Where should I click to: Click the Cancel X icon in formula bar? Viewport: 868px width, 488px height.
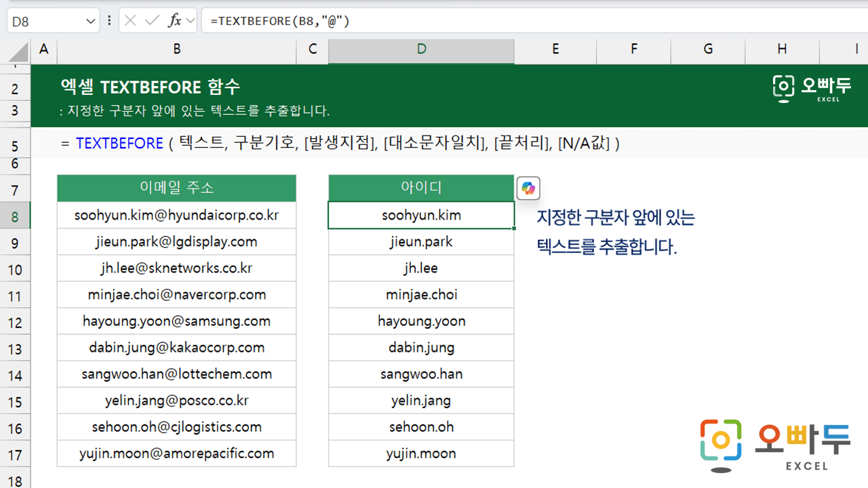click(131, 21)
